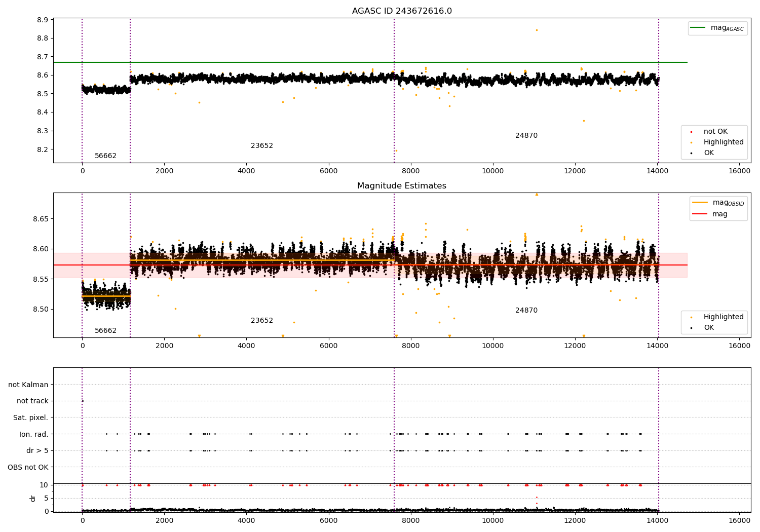Click the "23652" annotation in the top plot
Screen dimensions: 760x532
(x=262, y=146)
